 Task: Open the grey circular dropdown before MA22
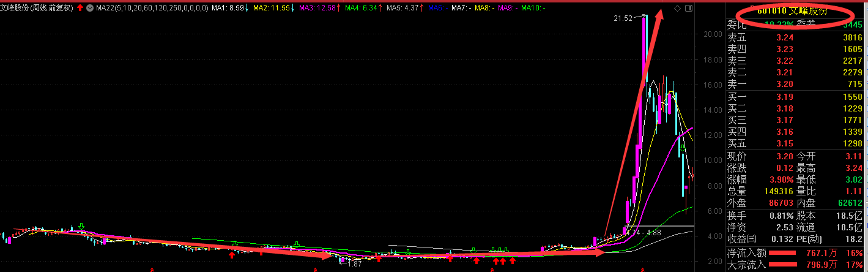(90, 8)
